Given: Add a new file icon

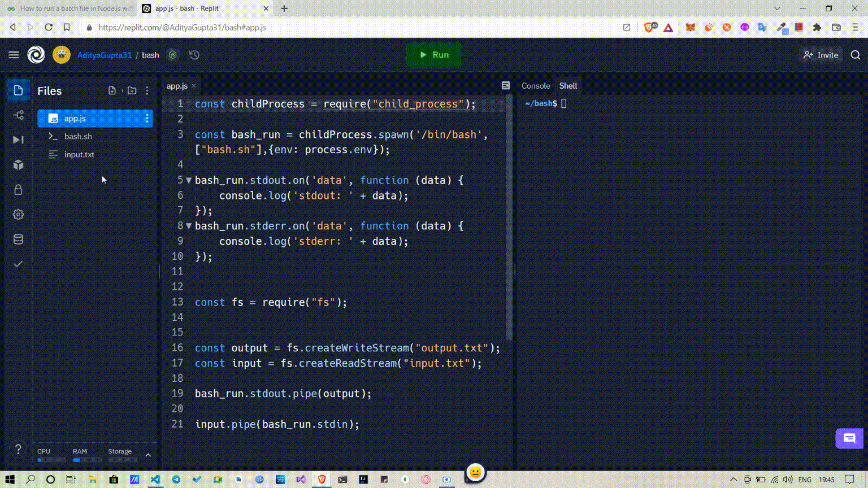Looking at the screenshot, I should [x=112, y=90].
